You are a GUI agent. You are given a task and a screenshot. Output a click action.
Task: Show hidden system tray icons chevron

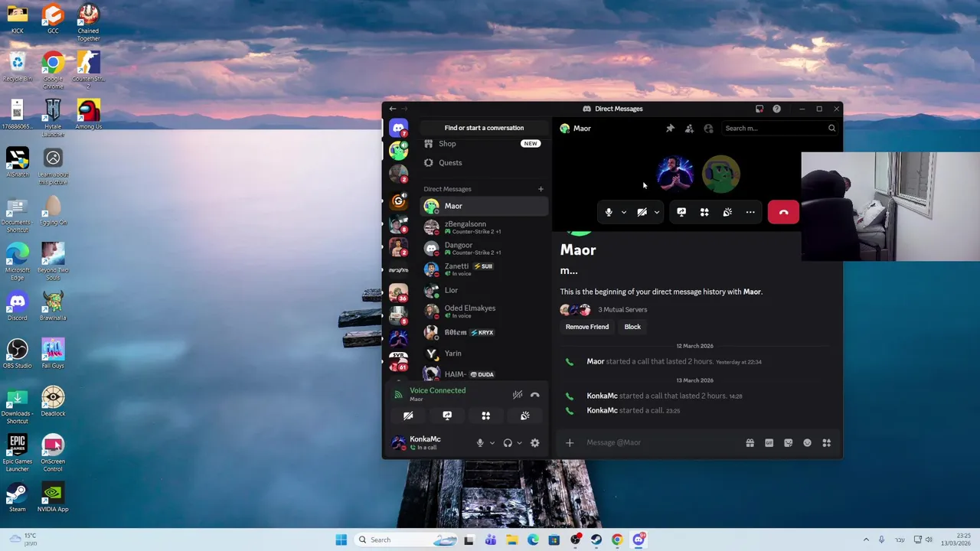pos(866,540)
